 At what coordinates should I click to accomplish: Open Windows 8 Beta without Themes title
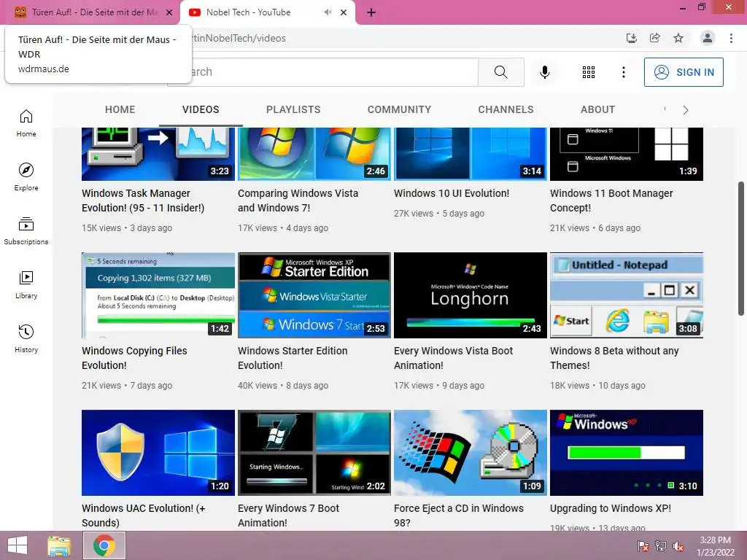pyautogui.click(x=614, y=357)
